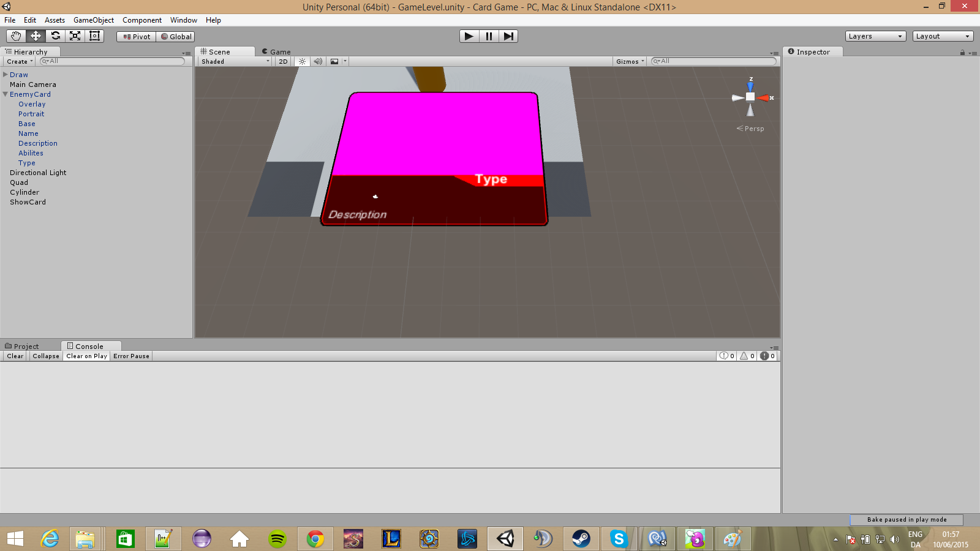Open scene effects dropdown arrow
This screenshot has height=551, width=980.
pyautogui.click(x=345, y=61)
